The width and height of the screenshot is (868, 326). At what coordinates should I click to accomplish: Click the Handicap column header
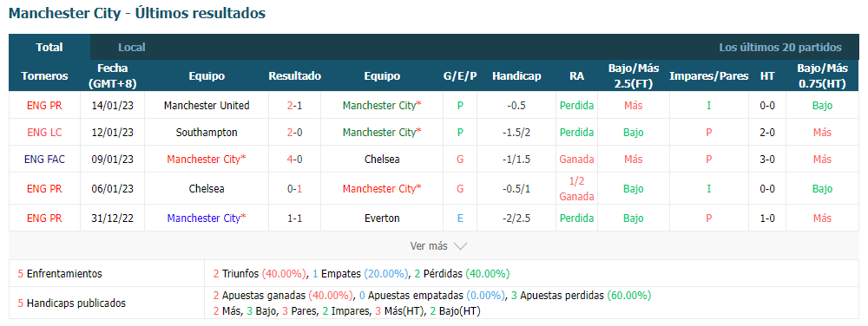point(516,76)
